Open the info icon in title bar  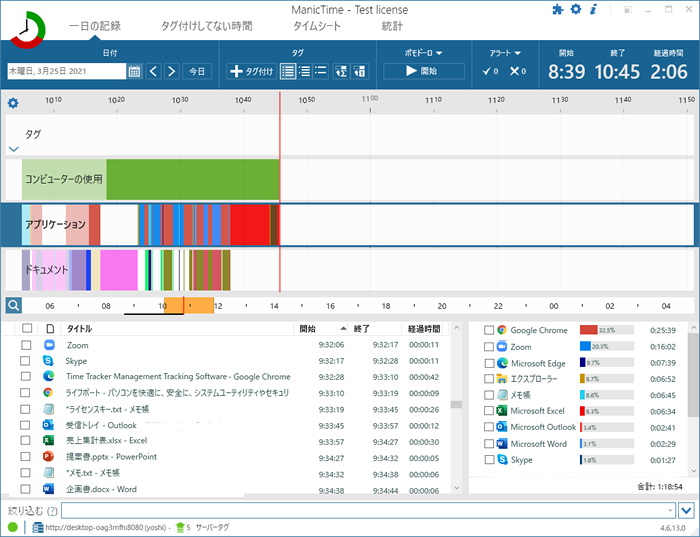[x=593, y=9]
